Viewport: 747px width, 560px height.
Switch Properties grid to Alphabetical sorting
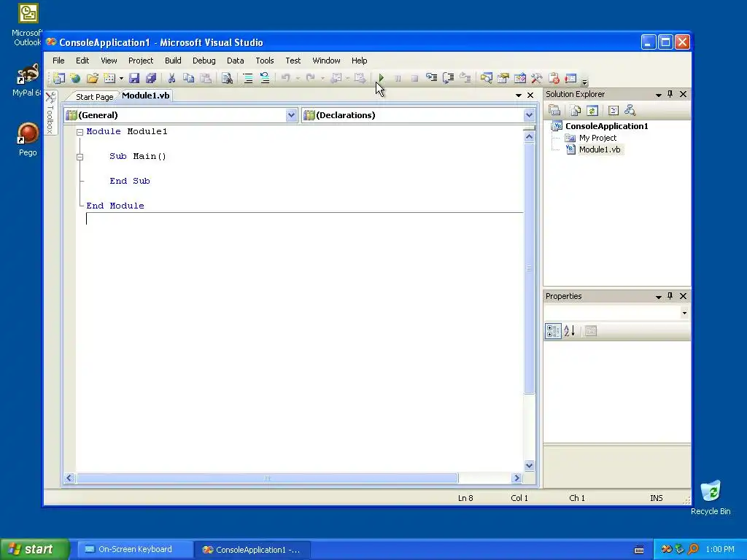coord(569,331)
